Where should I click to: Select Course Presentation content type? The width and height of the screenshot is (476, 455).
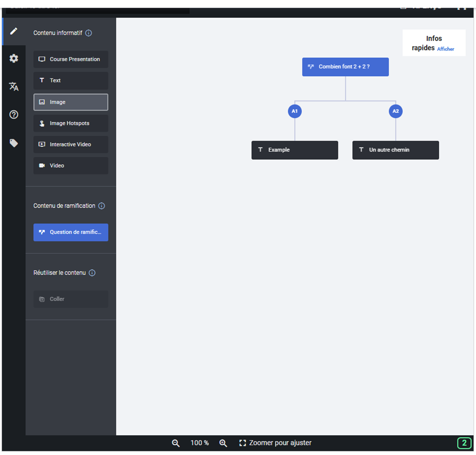(x=71, y=59)
